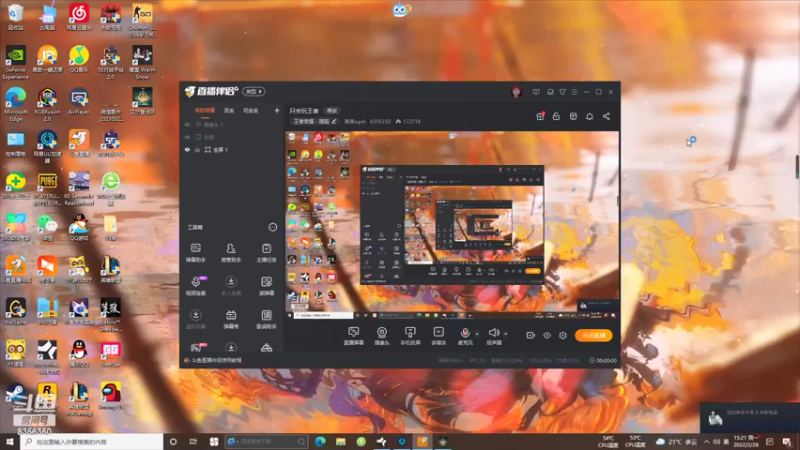Open Microsoft Edge from the taskbar
The height and width of the screenshot is (450, 800).
320,442
